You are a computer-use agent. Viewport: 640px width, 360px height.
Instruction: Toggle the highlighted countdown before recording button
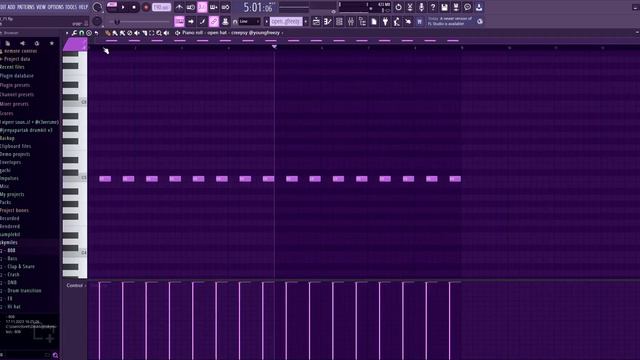(202, 7)
